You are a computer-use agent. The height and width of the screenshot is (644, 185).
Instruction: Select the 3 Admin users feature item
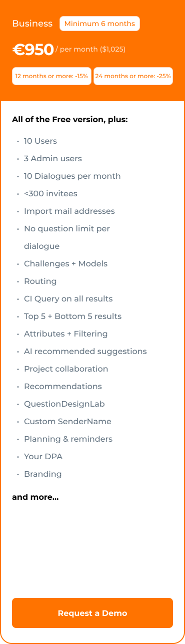point(53,158)
